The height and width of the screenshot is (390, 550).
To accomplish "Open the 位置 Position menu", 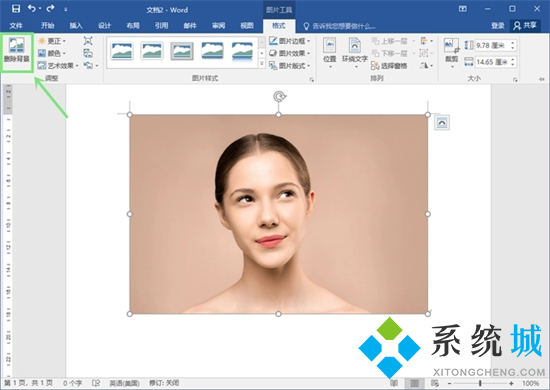I will click(x=329, y=53).
